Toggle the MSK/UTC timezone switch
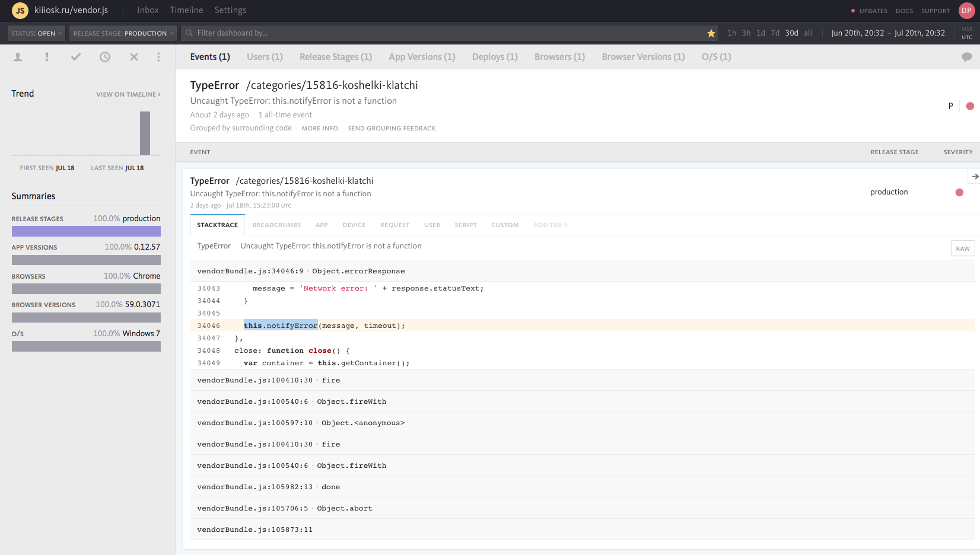This screenshot has height=555, width=980. point(967,33)
